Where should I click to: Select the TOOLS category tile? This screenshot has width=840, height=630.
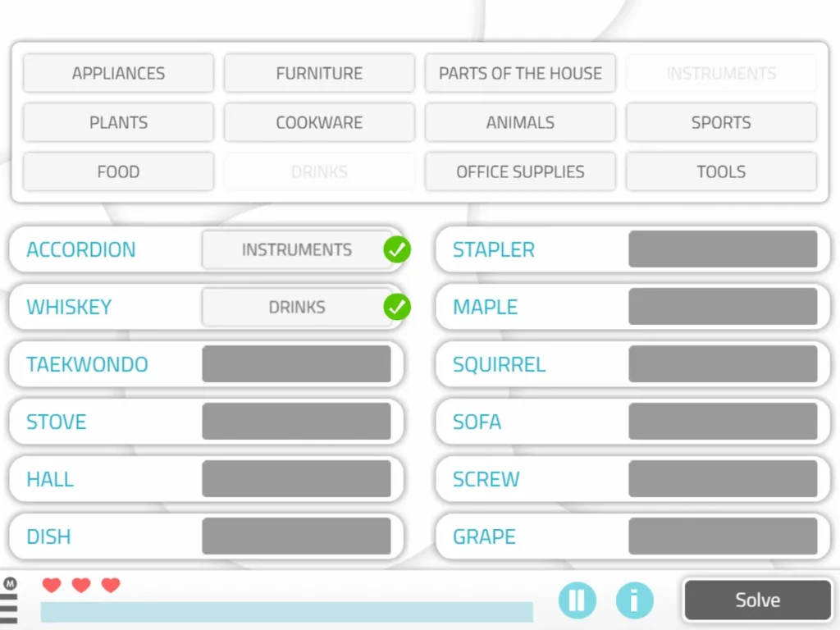[721, 171]
